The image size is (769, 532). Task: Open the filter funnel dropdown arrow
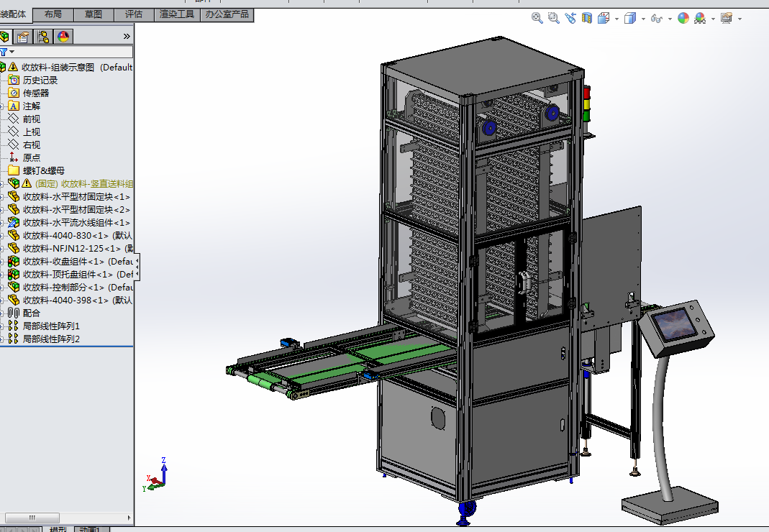(x=12, y=52)
